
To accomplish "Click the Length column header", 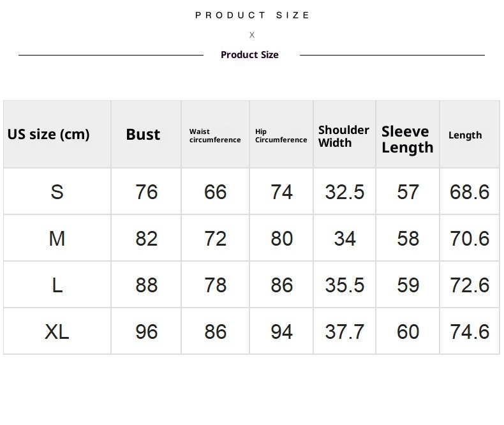I will pyautogui.click(x=465, y=135).
